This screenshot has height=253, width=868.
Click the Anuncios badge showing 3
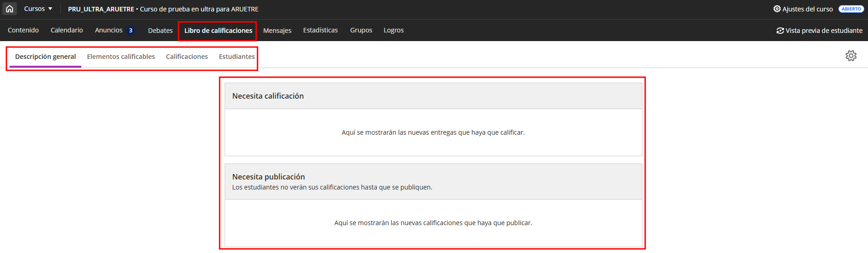coord(131,31)
